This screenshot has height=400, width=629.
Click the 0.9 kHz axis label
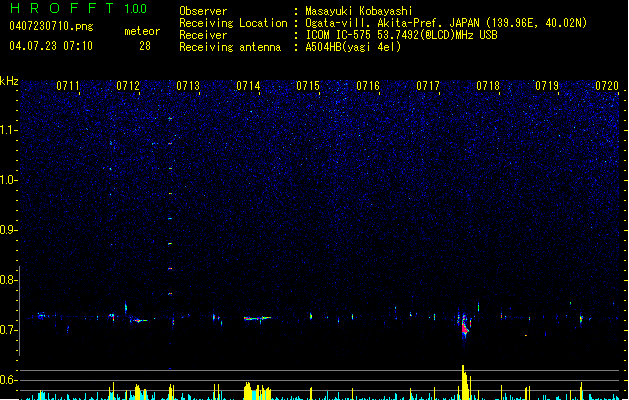point(8,230)
